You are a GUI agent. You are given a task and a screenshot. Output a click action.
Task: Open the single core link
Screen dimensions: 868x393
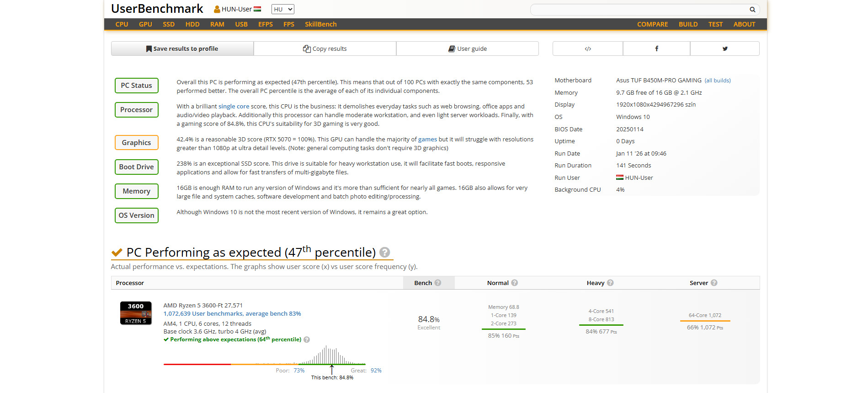point(234,106)
